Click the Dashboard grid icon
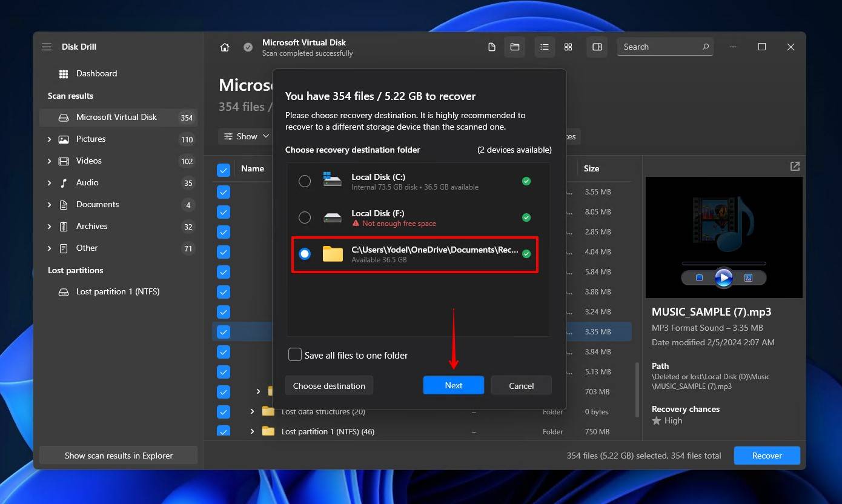The height and width of the screenshot is (504, 842). [x=64, y=74]
